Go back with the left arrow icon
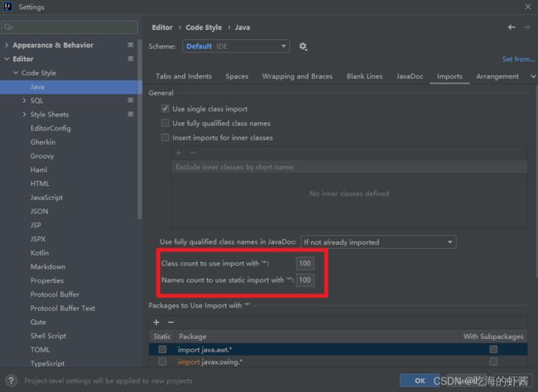Viewport: 538px width, 392px height. click(x=512, y=27)
